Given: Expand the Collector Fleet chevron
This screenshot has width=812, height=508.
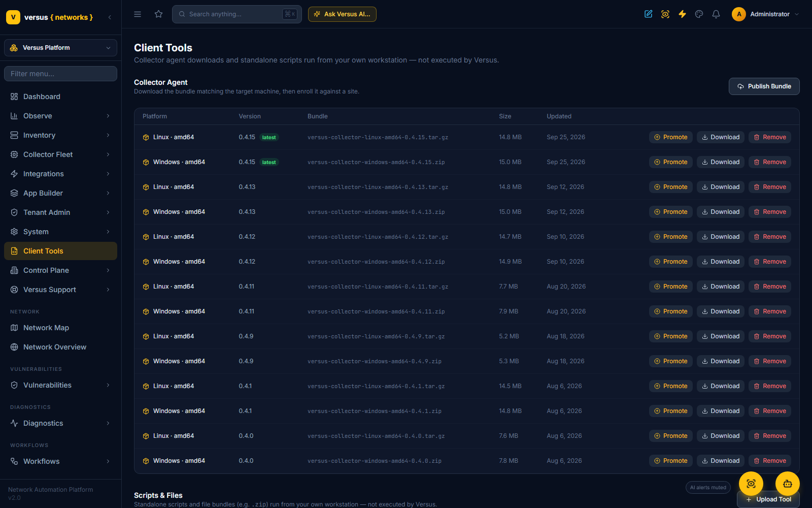Looking at the screenshot, I should pos(108,154).
